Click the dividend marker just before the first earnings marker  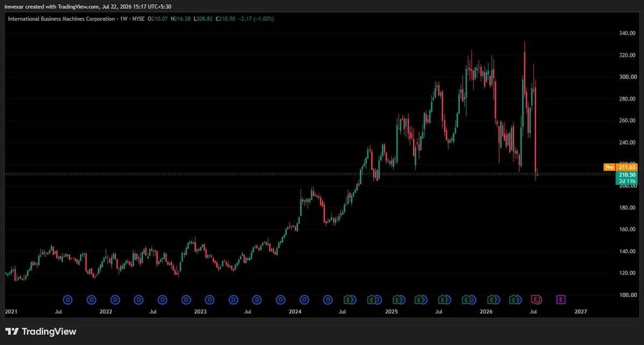(328, 300)
